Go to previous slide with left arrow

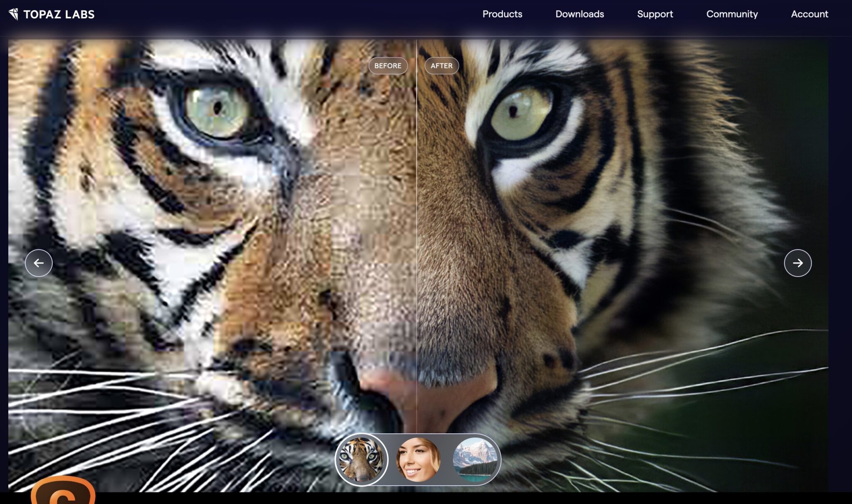39,263
